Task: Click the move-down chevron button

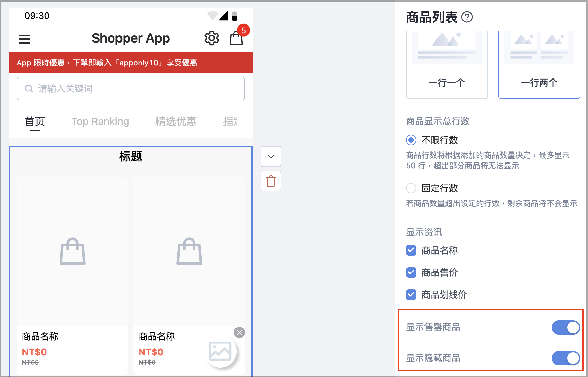Action: click(271, 156)
